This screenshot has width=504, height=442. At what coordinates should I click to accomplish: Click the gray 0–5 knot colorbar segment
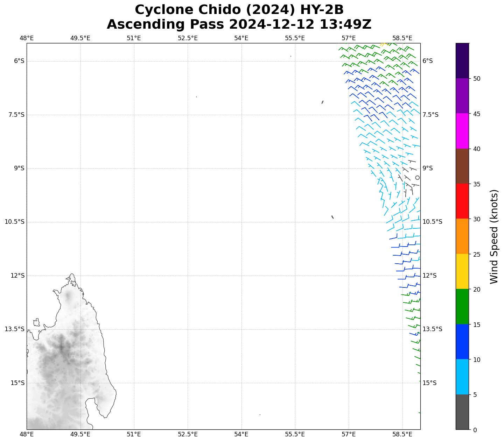click(x=462, y=412)
